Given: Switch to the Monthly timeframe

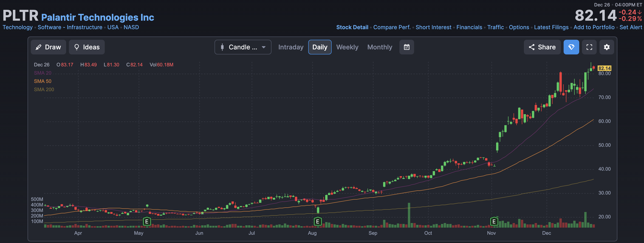Looking at the screenshot, I should pyautogui.click(x=379, y=47).
